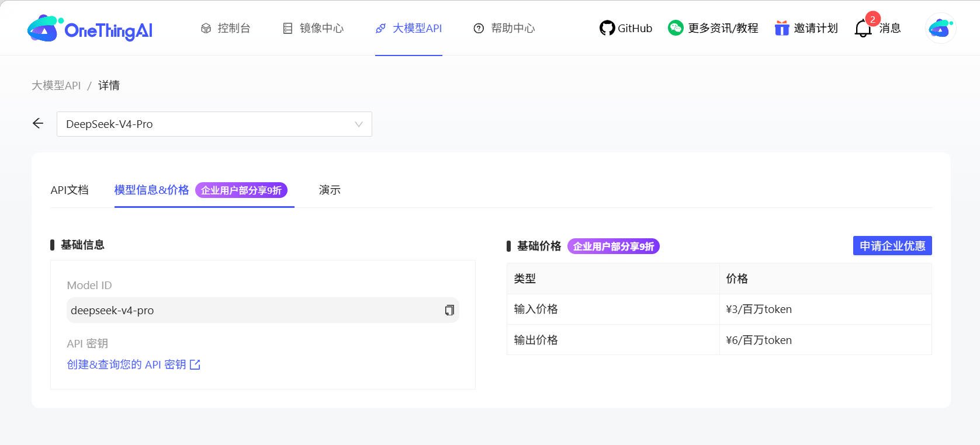Click the 大模型API breadcrumb
The height and width of the screenshot is (445, 980).
tap(56, 85)
